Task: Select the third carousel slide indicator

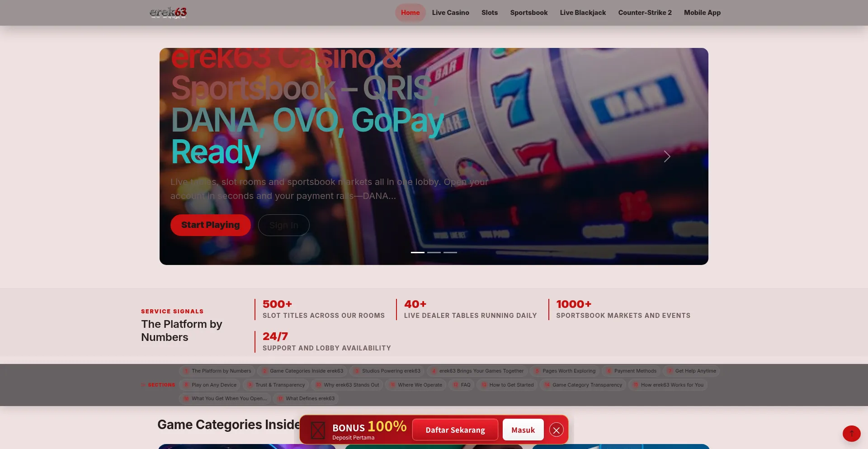Action: 450,252
